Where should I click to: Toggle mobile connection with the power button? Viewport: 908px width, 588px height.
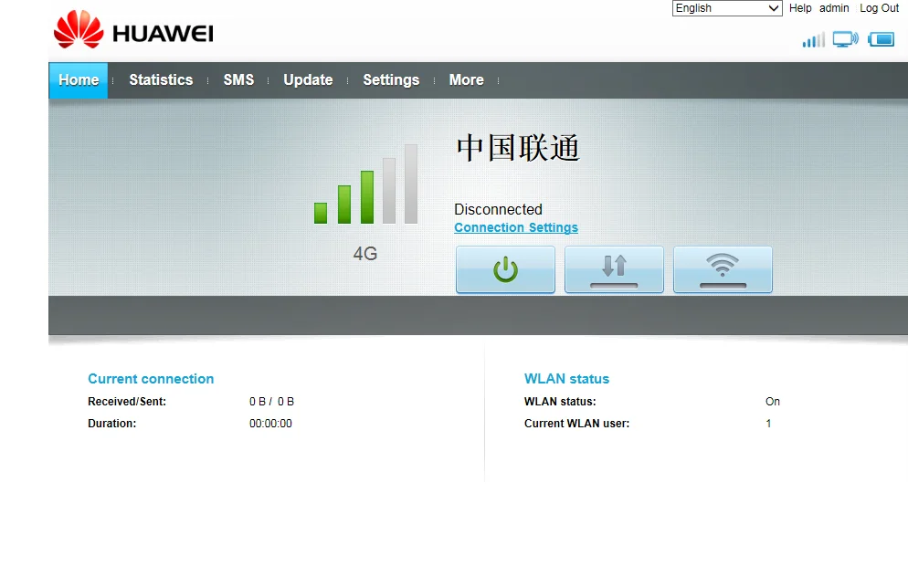[x=505, y=269]
